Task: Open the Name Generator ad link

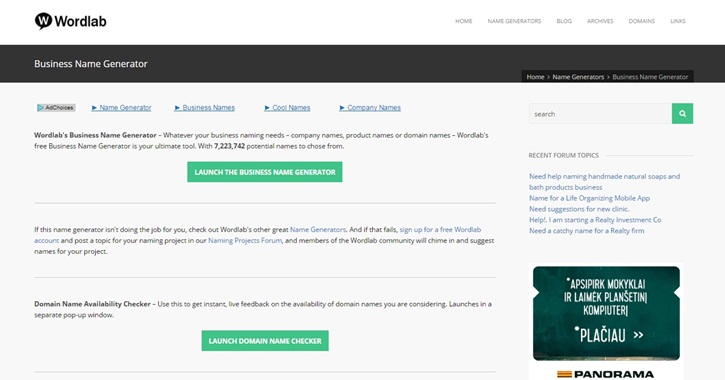Action: [x=122, y=108]
